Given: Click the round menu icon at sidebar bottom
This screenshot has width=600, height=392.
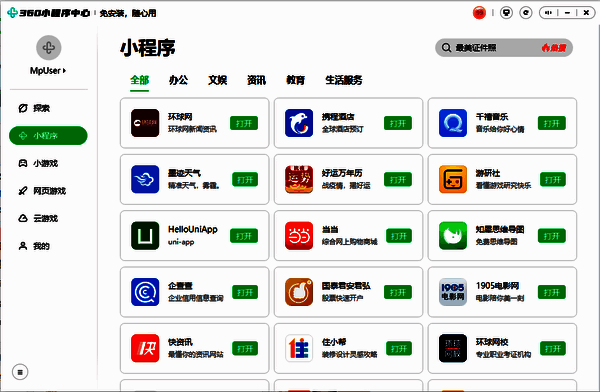Looking at the screenshot, I should (20, 372).
